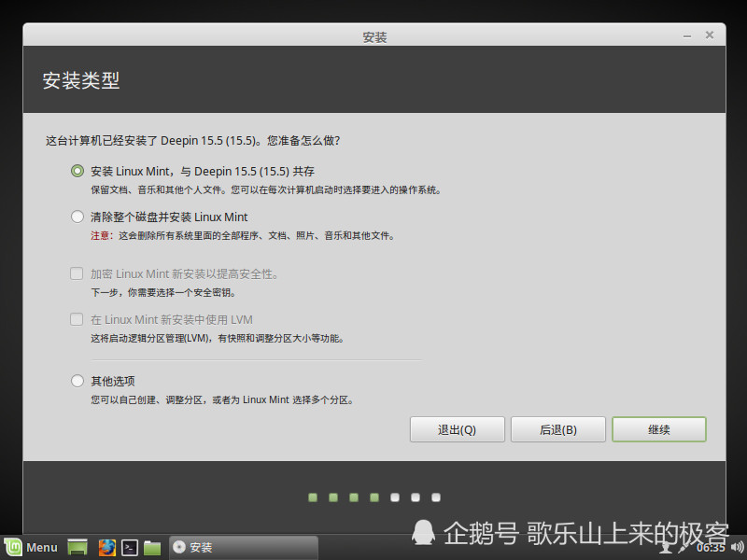Click the show desktop icon in taskbar
747x560 pixels.
coord(78,547)
